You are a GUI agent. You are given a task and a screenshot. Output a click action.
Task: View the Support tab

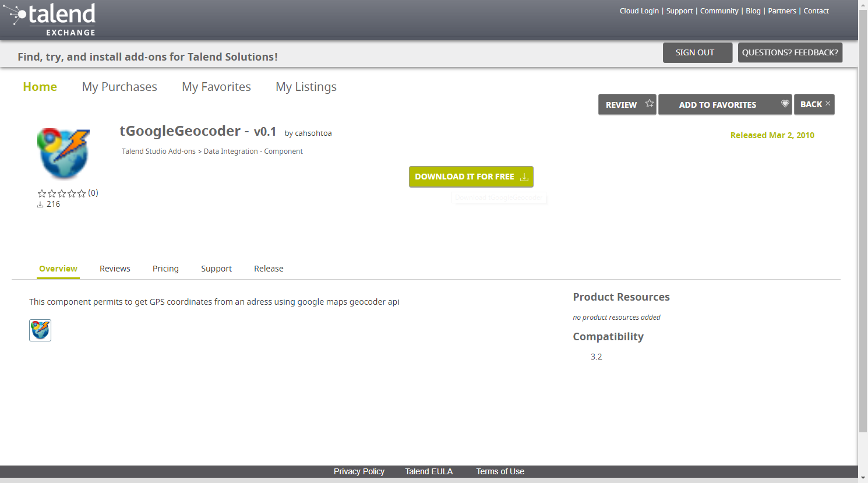[216, 269]
